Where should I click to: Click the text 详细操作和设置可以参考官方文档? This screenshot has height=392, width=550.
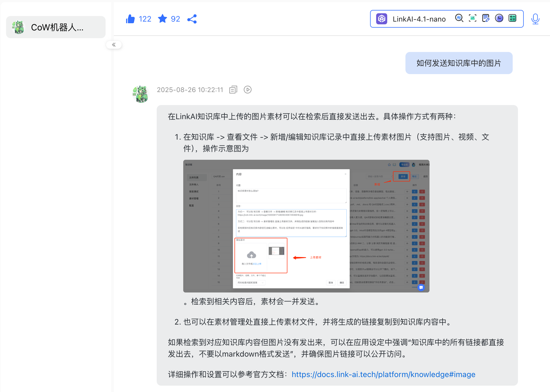[x=228, y=374]
